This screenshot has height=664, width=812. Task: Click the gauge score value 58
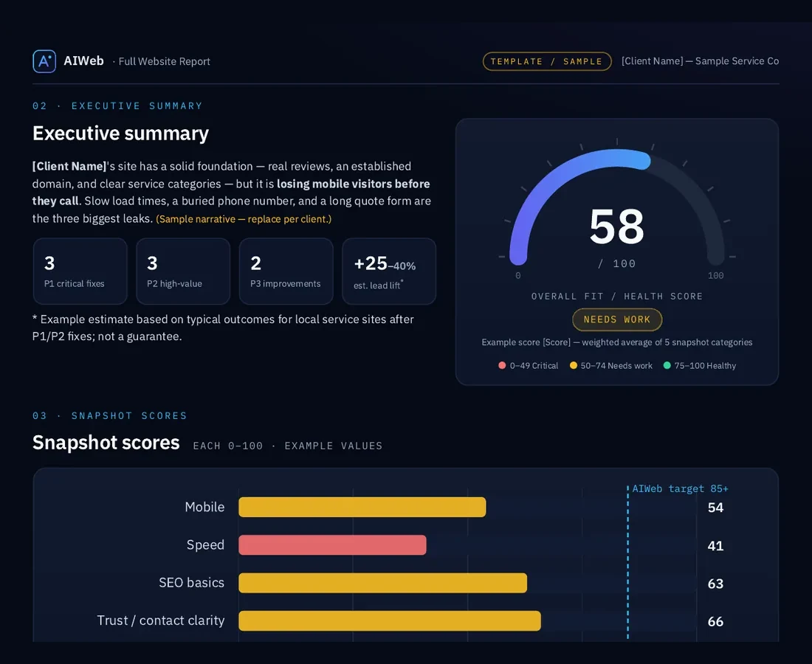(x=617, y=226)
